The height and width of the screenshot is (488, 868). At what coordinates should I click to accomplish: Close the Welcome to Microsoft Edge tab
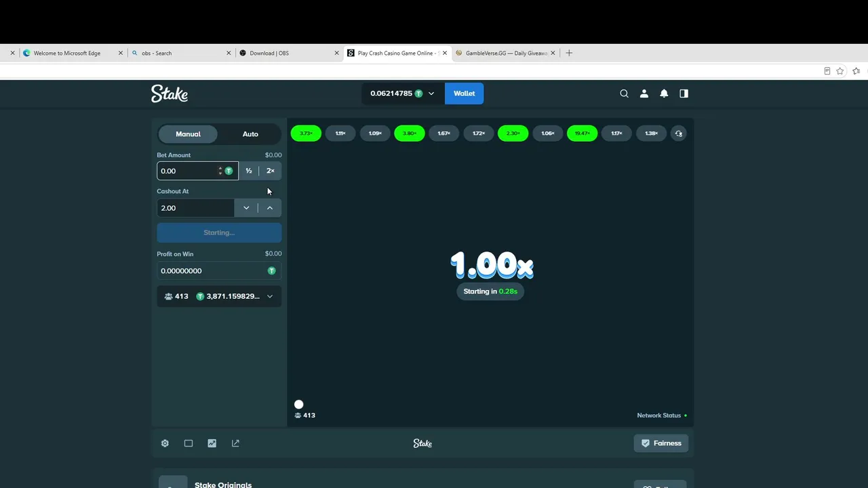[121, 53]
